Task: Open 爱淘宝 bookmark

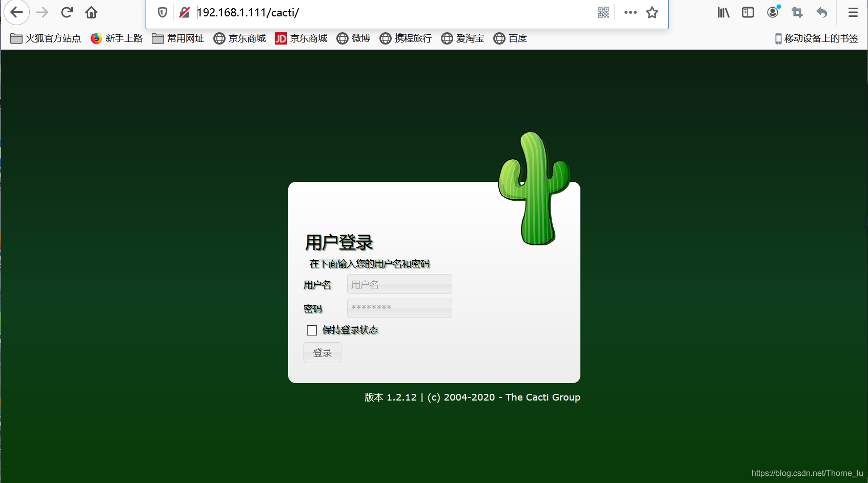Action: click(462, 38)
